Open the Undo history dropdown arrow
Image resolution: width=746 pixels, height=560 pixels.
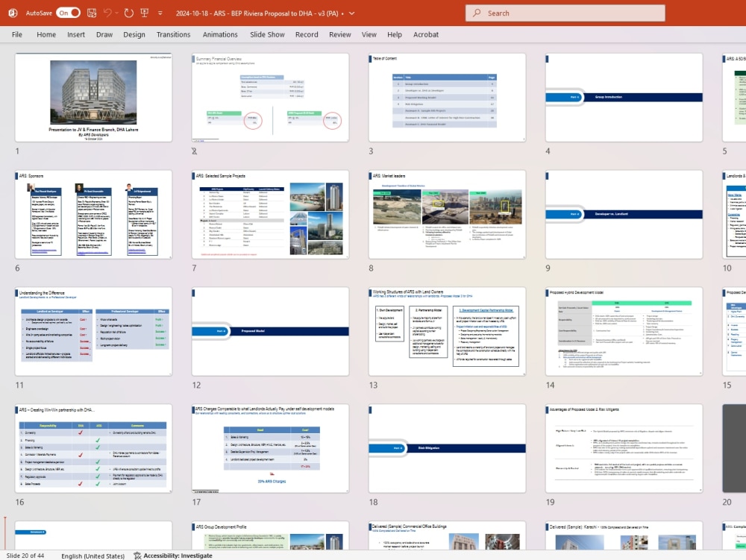click(117, 13)
